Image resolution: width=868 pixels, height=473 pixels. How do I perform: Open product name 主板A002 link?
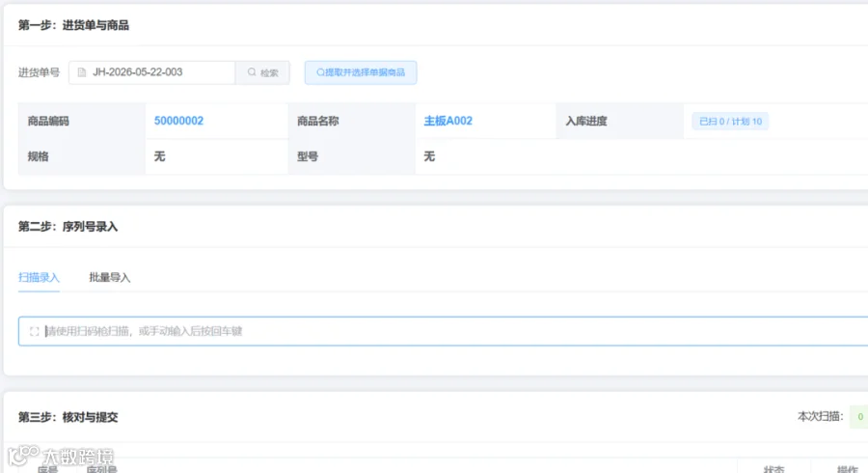[x=448, y=121]
